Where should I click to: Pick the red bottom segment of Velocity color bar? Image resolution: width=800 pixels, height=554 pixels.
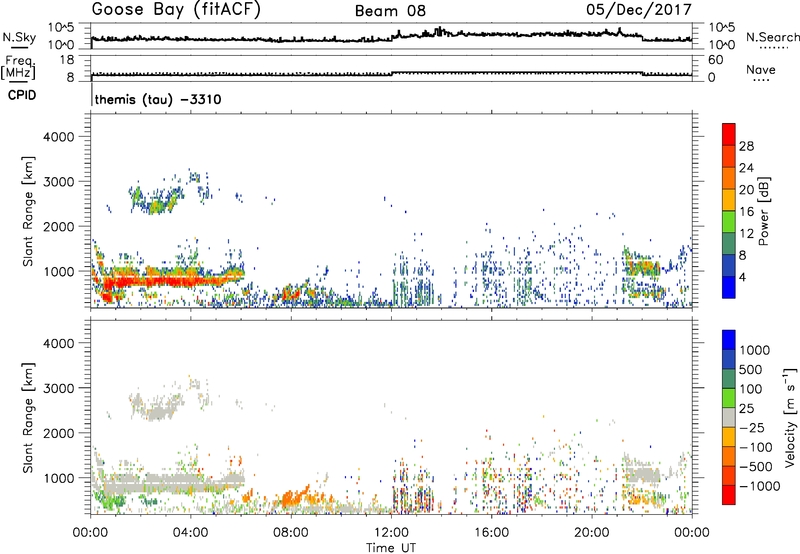(x=729, y=495)
